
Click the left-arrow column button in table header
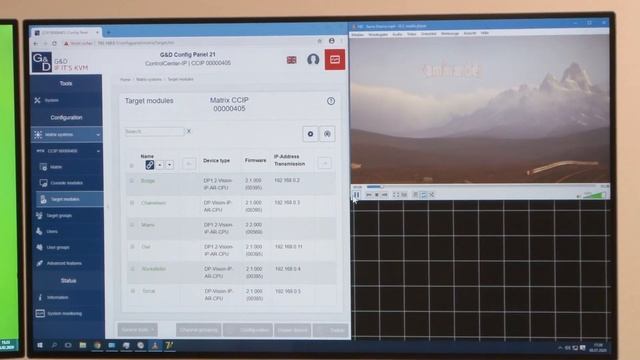click(x=189, y=164)
